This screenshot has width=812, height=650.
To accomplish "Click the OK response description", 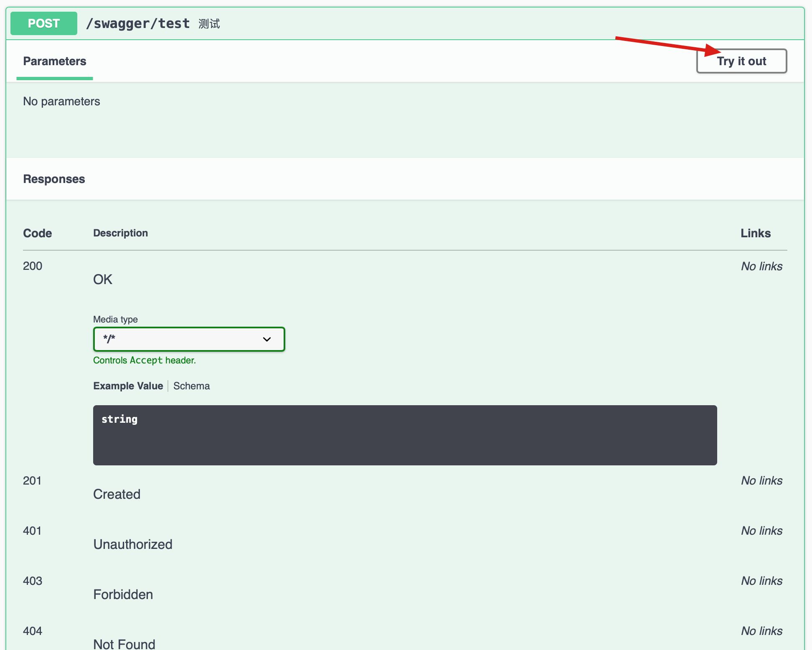I will pos(103,279).
